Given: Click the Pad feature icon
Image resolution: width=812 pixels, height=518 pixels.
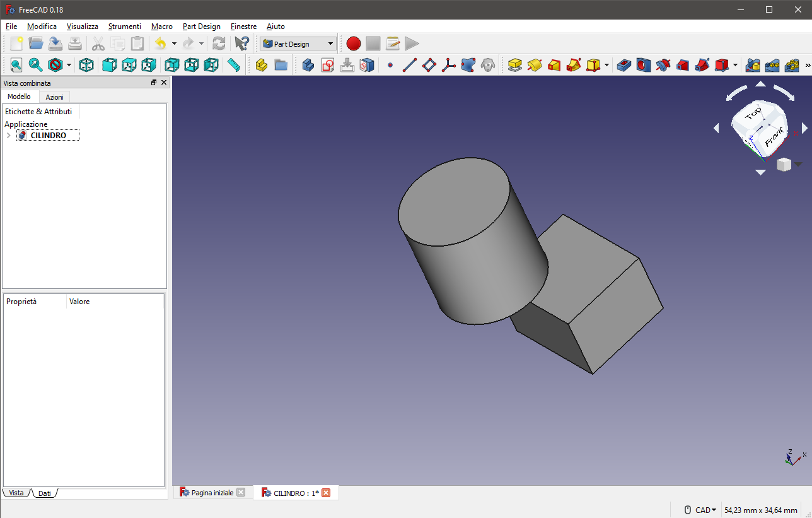Looking at the screenshot, I should tap(515, 65).
